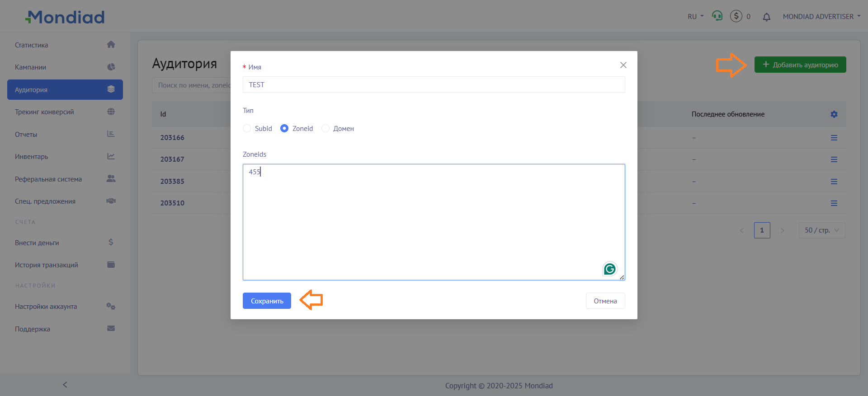Viewport: 868px width, 396px height.
Task: Click the Имя input field containing TEST
Action: (x=434, y=85)
